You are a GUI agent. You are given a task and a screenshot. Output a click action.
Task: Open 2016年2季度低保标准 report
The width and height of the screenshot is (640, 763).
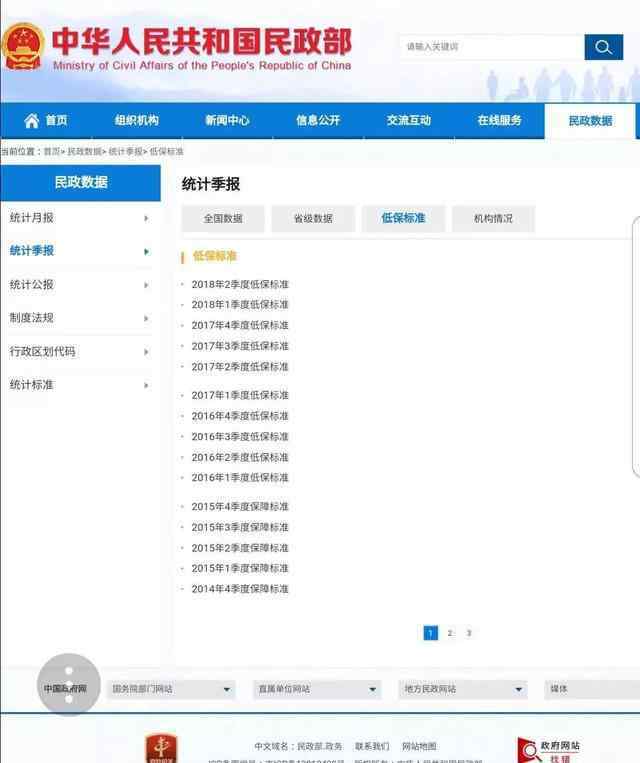tap(240, 457)
